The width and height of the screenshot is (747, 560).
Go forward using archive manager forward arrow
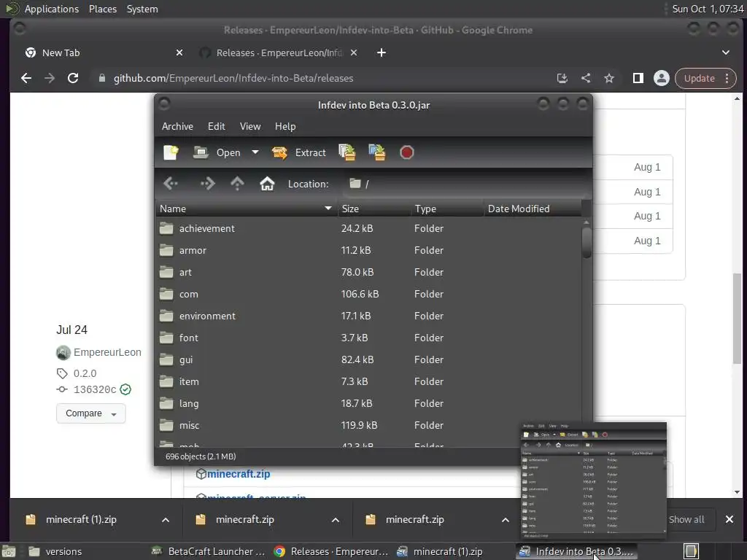coord(208,183)
